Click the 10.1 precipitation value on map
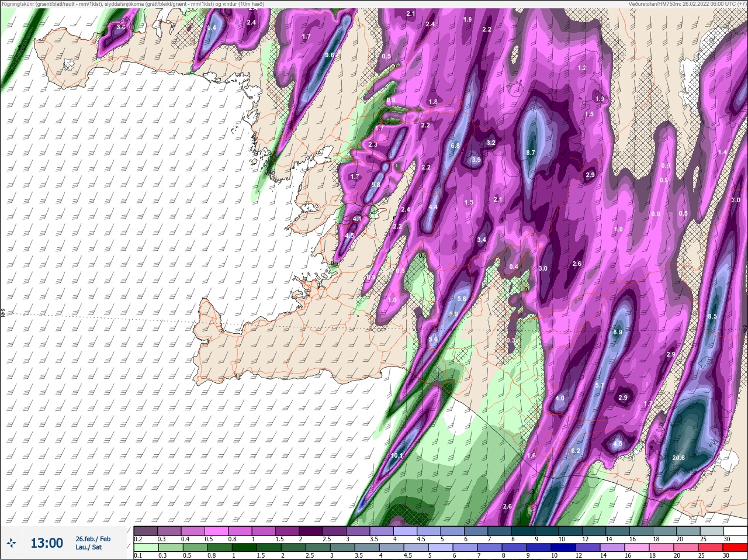Viewport: 748px width, 560px height. point(397,455)
